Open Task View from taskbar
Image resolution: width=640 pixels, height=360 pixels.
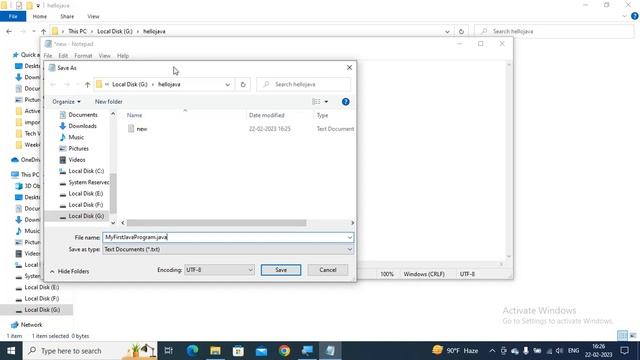169,351
